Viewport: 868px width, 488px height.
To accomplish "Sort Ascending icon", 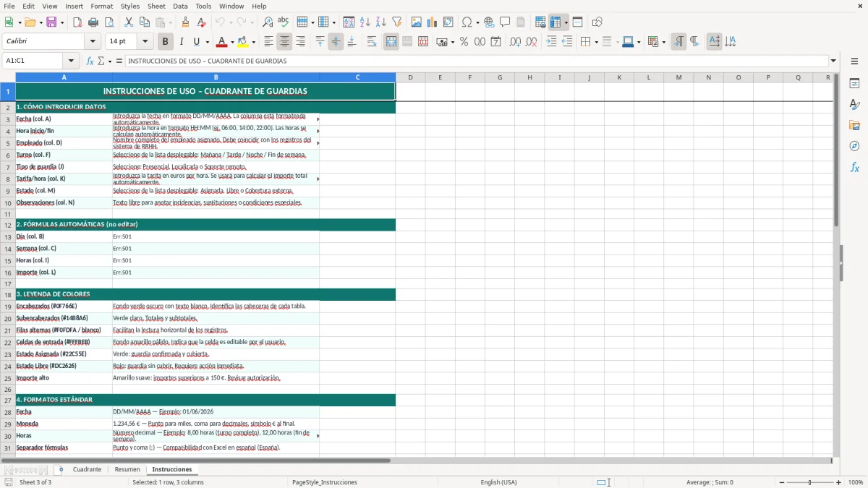I will (365, 22).
